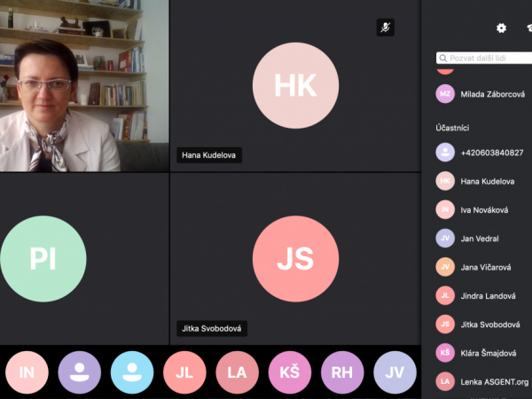Click the large JS avatar circle
Image resolution: width=532 pixels, height=399 pixels.
[x=295, y=259]
